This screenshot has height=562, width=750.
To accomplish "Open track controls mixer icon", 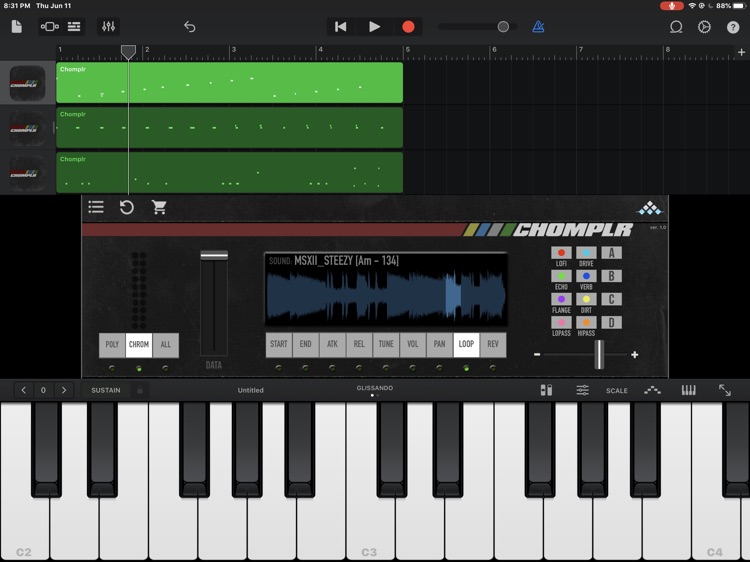I will (109, 26).
